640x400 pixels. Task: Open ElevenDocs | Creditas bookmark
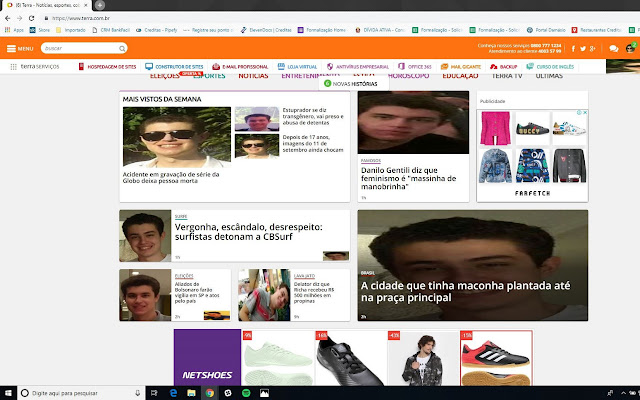coord(266,30)
